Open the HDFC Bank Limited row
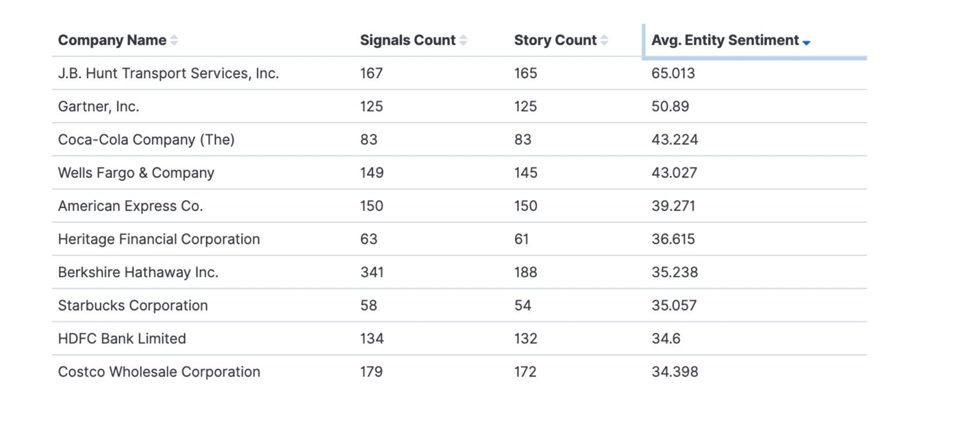The height and width of the screenshot is (445, 980). click(x=122, y=339)
